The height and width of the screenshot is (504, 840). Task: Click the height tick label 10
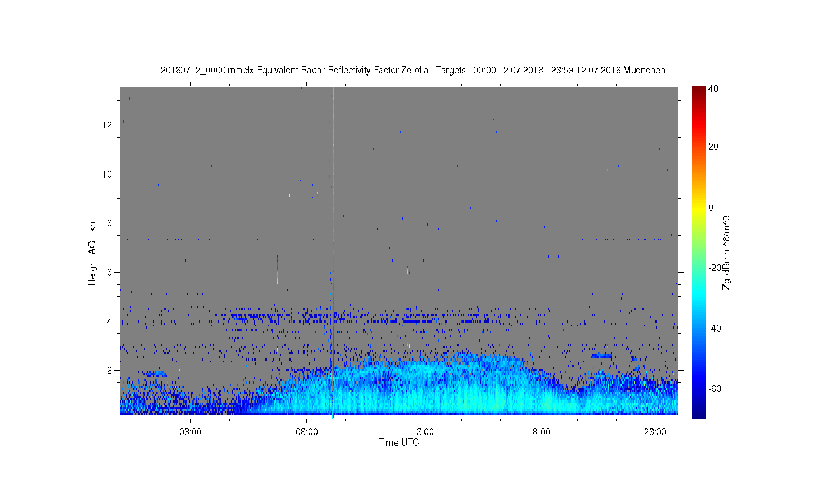[107, 174]
